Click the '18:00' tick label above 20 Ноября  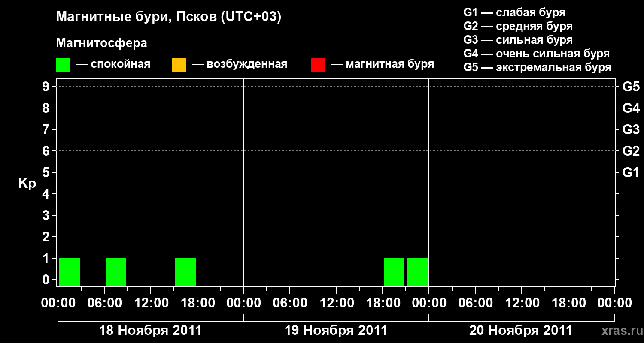click(568, 303)
